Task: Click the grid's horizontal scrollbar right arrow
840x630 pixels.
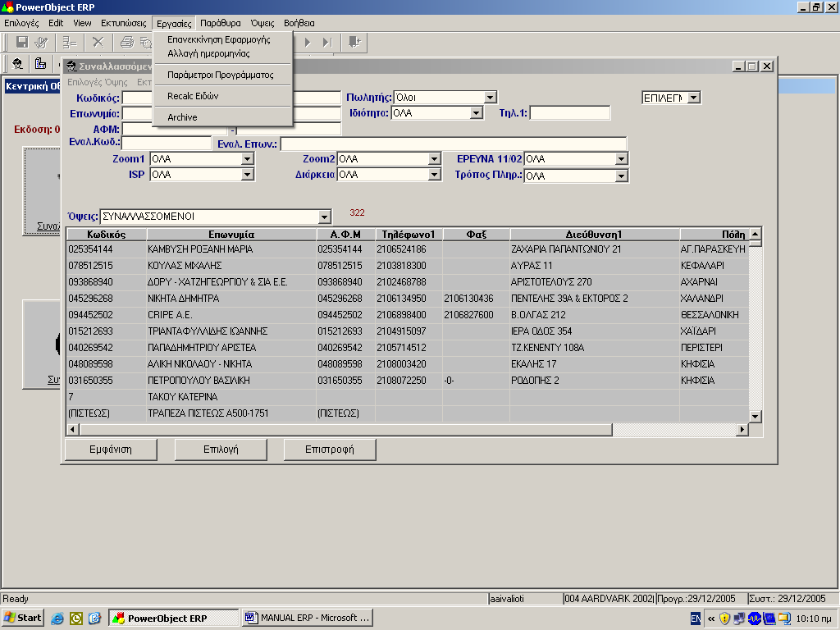Action: [x=743, y=430]
